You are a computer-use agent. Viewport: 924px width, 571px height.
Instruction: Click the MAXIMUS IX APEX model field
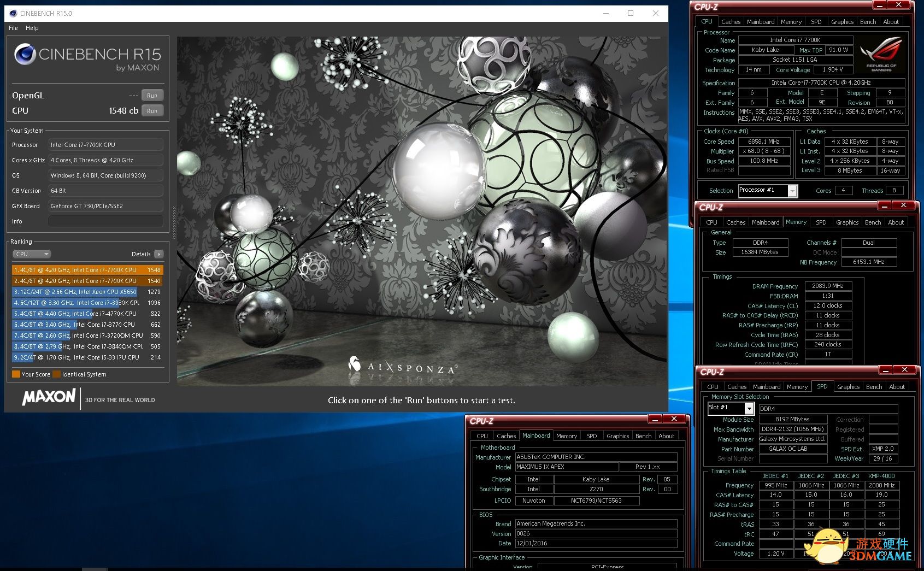point(567,467)
